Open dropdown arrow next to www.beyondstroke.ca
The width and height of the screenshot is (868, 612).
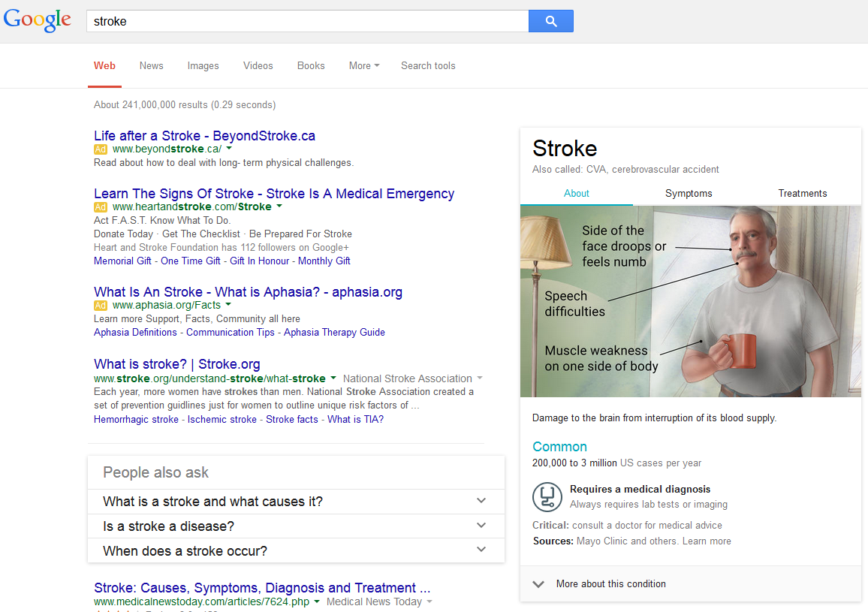[x=229, y=149]
